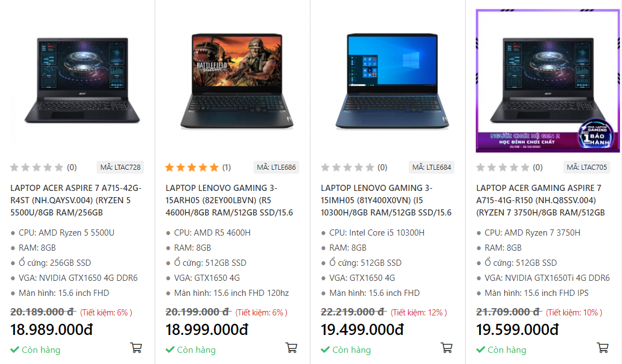Click the star rating of Lenovo 3-15ARH05
This screenshot has height=364, width=622.
click(192, 167)
